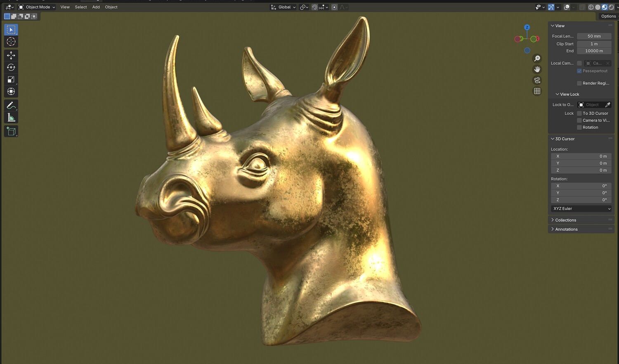This screenshot has height=364, width=619.
Task: Pick the Rotate tool
Action: (11, 67)
